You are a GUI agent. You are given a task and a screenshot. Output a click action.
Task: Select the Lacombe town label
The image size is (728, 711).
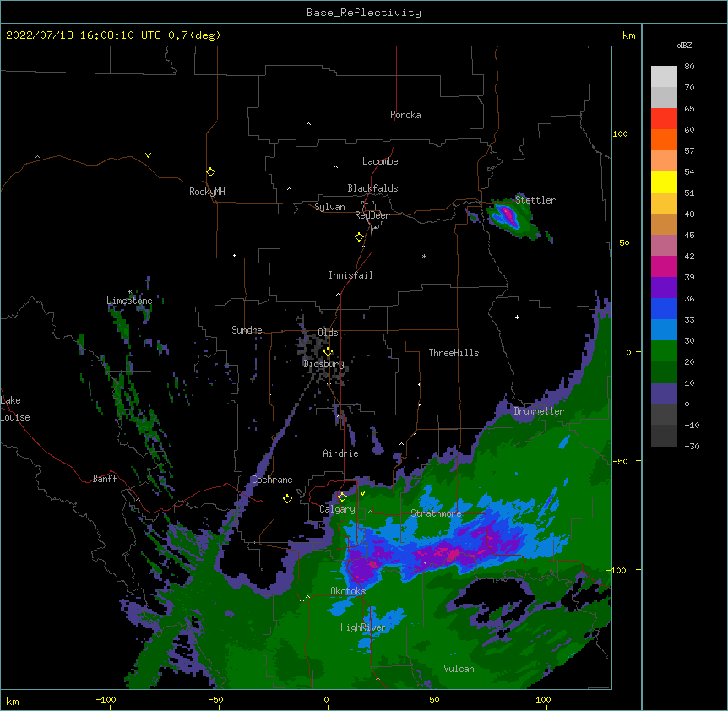pyautogui.click(x=380, y=161)
